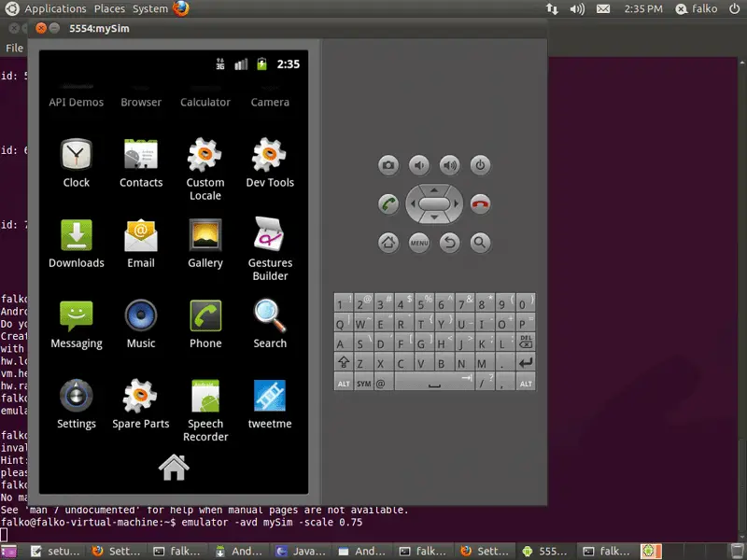747x560 pixels.
Task: Click the Q key on emulator keyboard
Action: coord(344,323)
